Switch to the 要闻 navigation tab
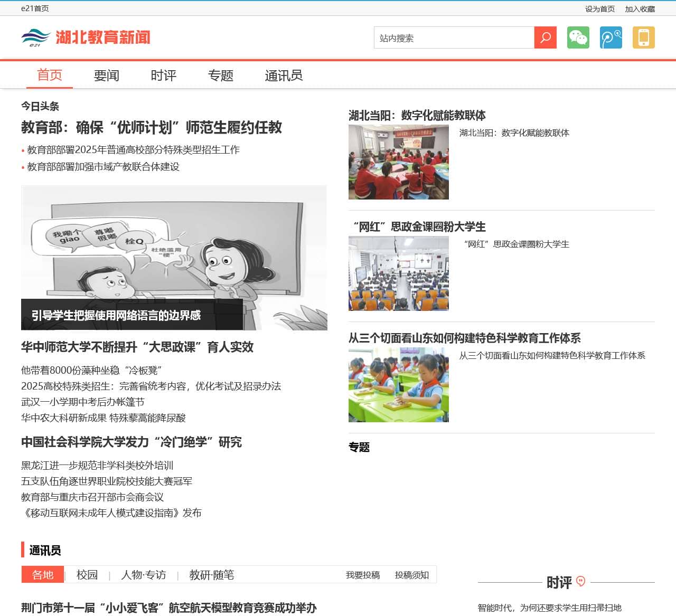Image resolution: width=676 pixels, height=616 pixels. [x=106, y=75]
